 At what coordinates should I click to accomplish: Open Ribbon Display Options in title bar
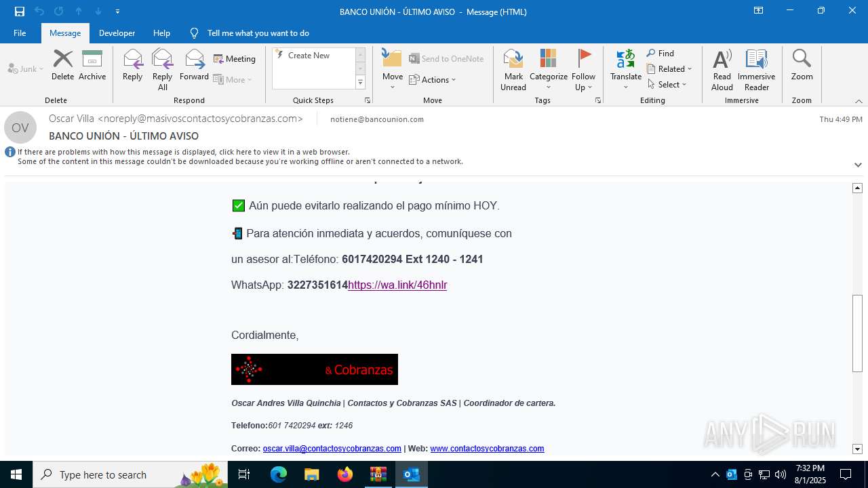759,11
